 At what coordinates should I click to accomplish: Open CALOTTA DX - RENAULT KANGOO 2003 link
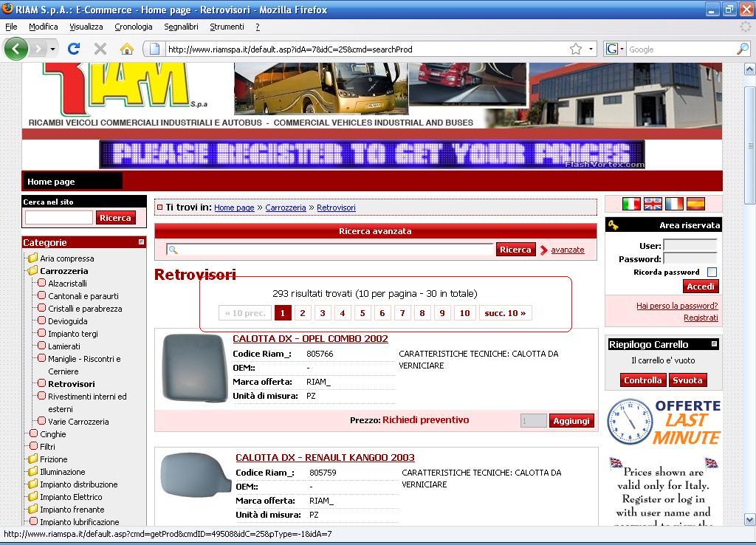pos(325,457)
